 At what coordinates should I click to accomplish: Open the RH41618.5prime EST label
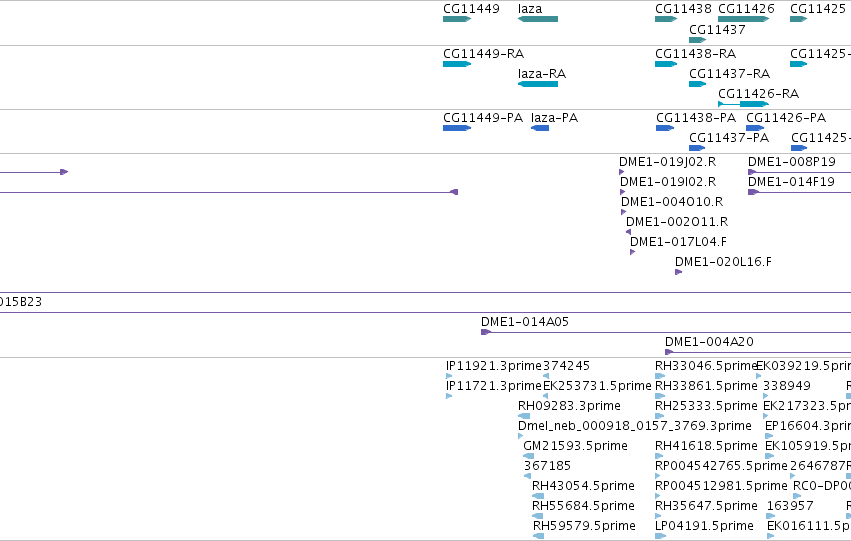click(x=706, y=446)
